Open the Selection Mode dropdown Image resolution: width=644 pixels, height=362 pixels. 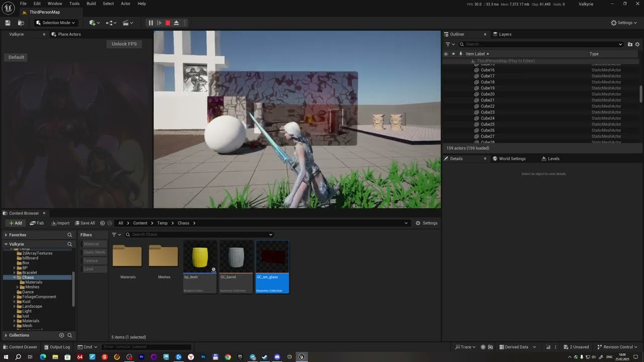pyautogui.click(x=55, y=23)
